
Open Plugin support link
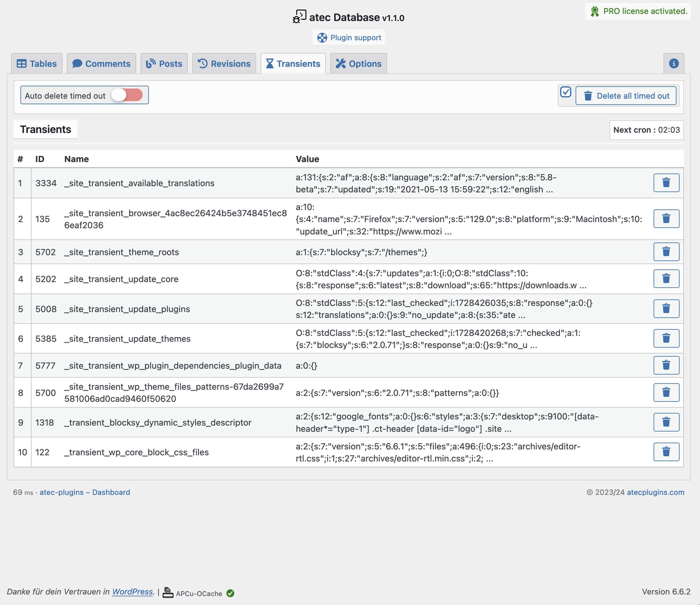click(349, 37)
